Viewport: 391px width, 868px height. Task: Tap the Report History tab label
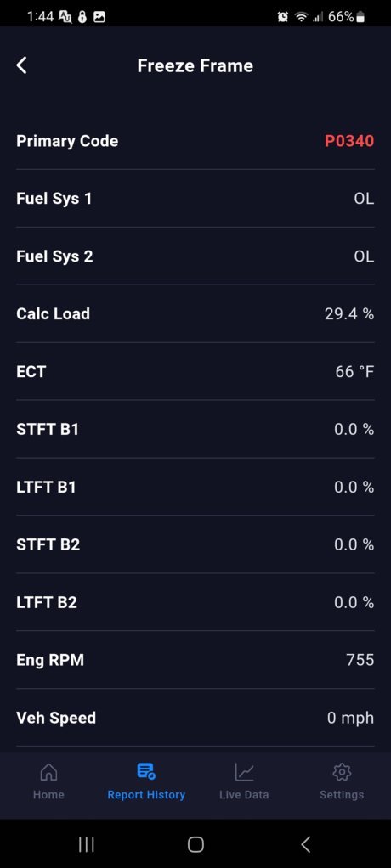point(146,794)
